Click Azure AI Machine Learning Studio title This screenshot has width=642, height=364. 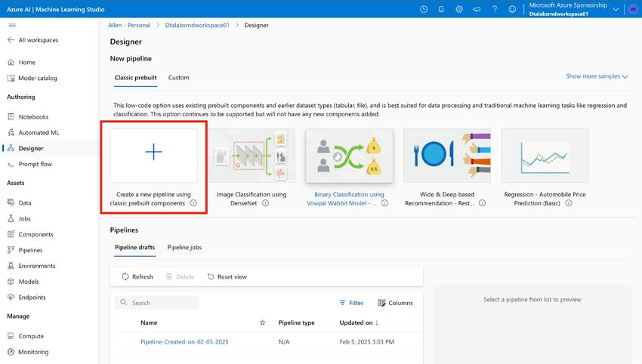coord(56,9)
